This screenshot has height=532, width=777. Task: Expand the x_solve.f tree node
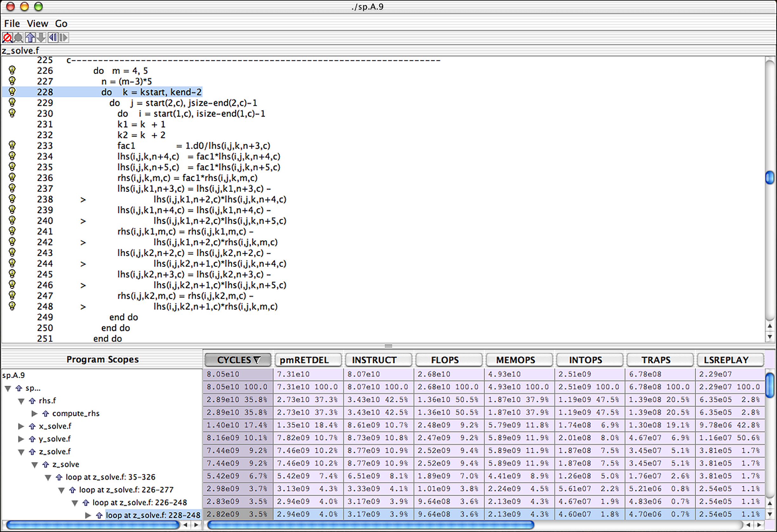(x=21, y=426)
